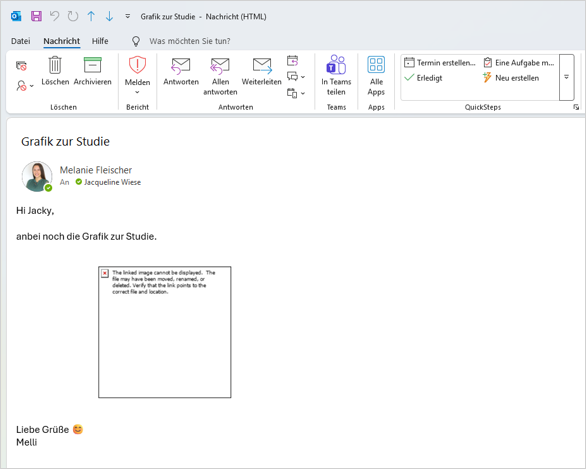Viewport: 586px width, 469px height.
Task: Click the recipient Jacqueline Wiese
Action: pyautogui.click(x=112, y=182)
